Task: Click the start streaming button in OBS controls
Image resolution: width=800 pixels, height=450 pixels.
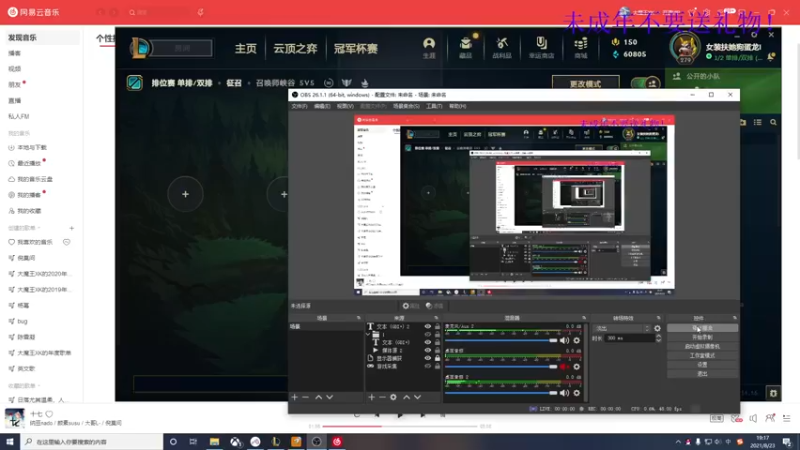Action: 702,328
